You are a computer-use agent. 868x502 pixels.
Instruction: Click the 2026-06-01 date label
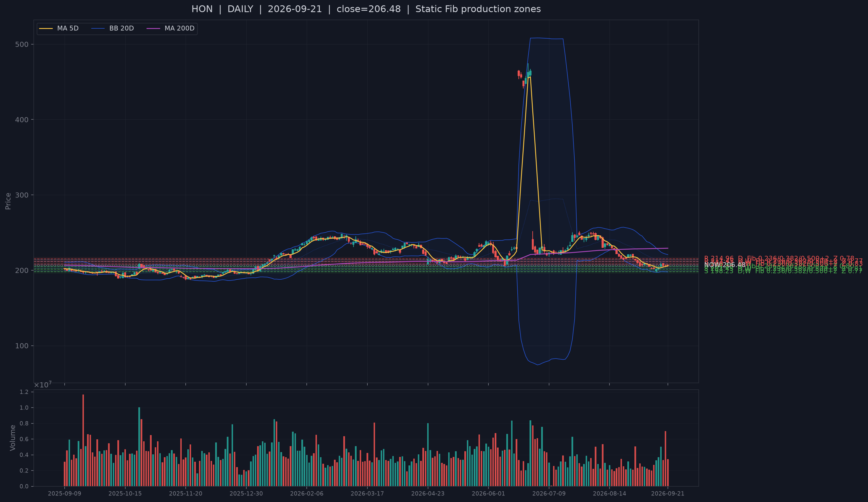488,494
